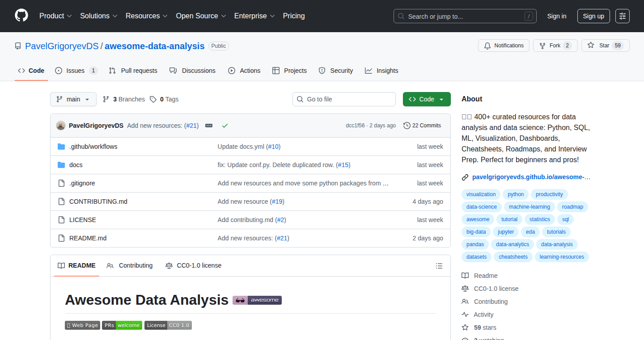Open pull request #15 link
The height and width of the screenshot is (340, 644).
click(343, 165)
